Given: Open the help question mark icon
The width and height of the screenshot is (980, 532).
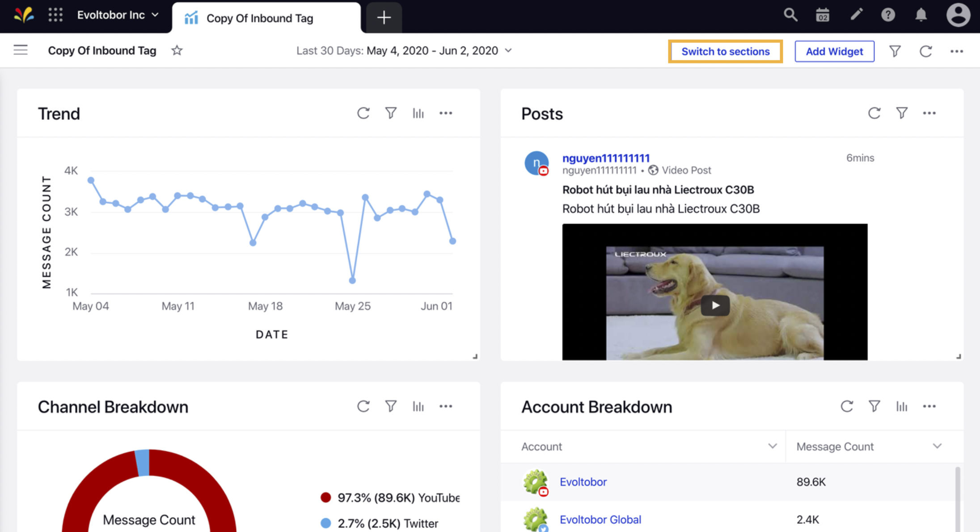Looking at the screenshot, I should click(888, 15).
